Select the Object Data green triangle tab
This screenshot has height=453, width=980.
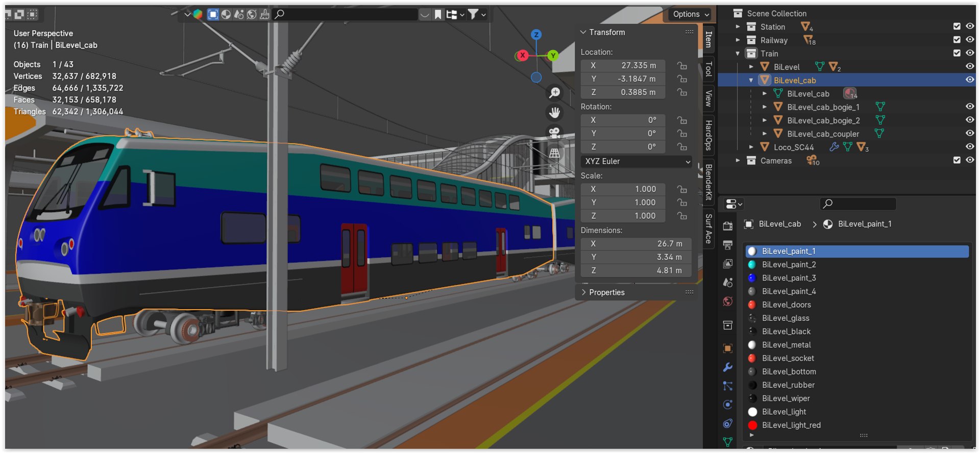[728, 442]
